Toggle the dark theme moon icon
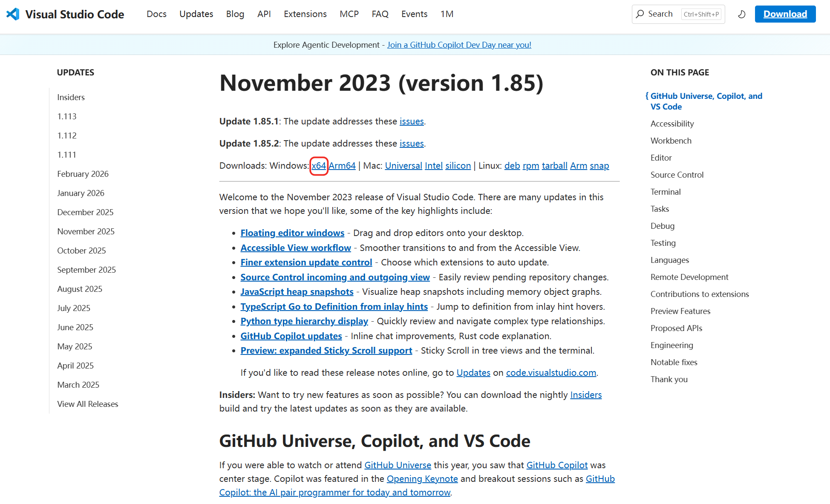The height and width of the screenshot is (504, 830). click(x=741, y=14)
